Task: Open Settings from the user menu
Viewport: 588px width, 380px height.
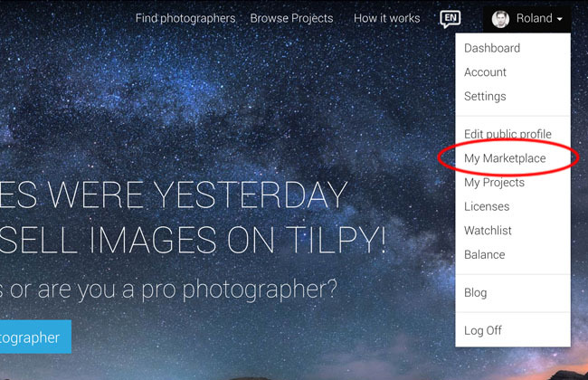Action: click(x=485, y=97)
